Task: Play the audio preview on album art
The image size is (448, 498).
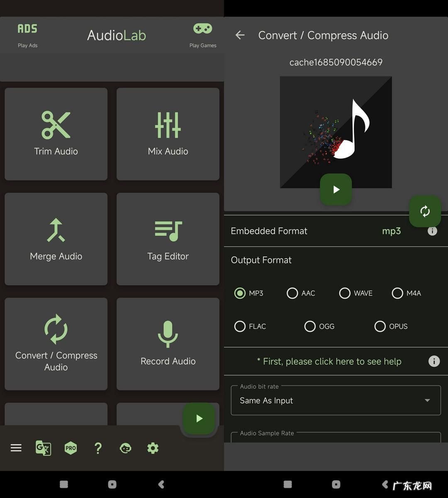Action: click(x=336, y=189)
